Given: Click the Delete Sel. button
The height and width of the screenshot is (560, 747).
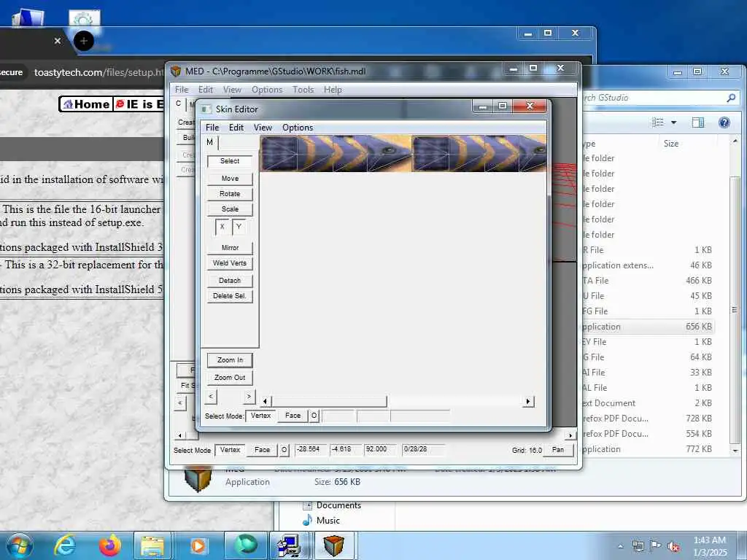Looking at the screenshot, I should tap(230, 296).
